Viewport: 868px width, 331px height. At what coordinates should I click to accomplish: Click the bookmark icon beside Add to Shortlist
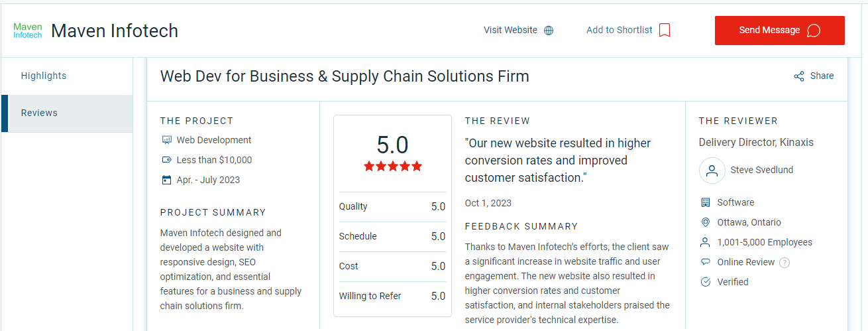pos(665,31)
